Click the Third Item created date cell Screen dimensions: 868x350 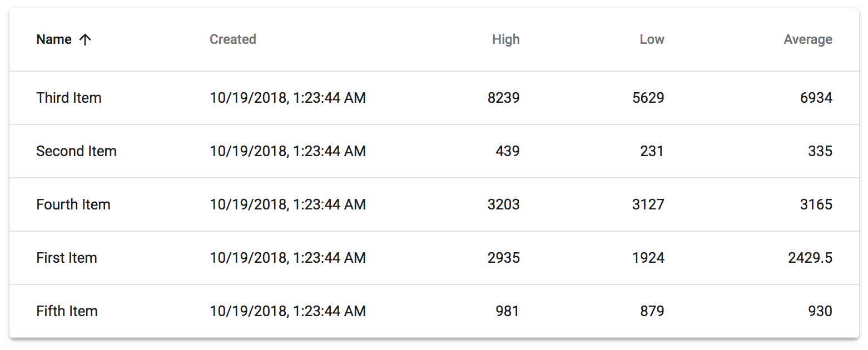click(287, 98)
